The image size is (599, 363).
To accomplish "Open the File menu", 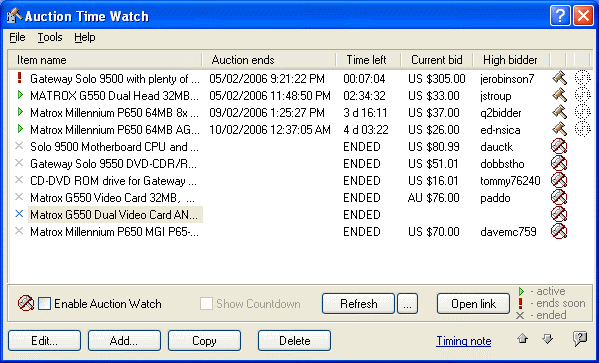I will [x=17, y=37].
